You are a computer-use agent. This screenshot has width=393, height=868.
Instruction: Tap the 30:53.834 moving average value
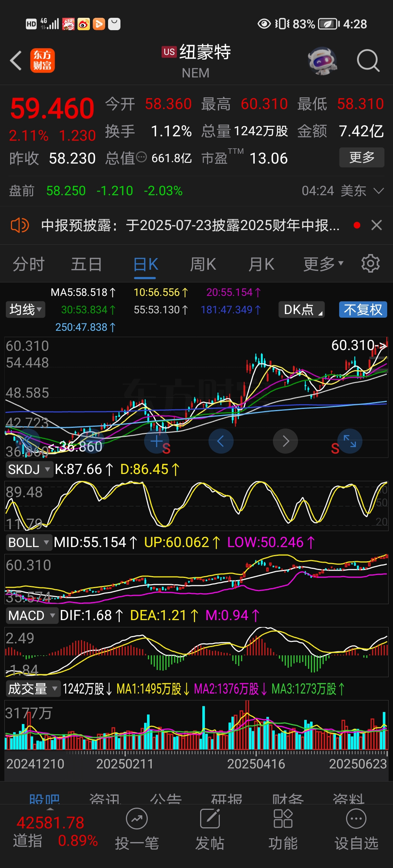[88, 310]
